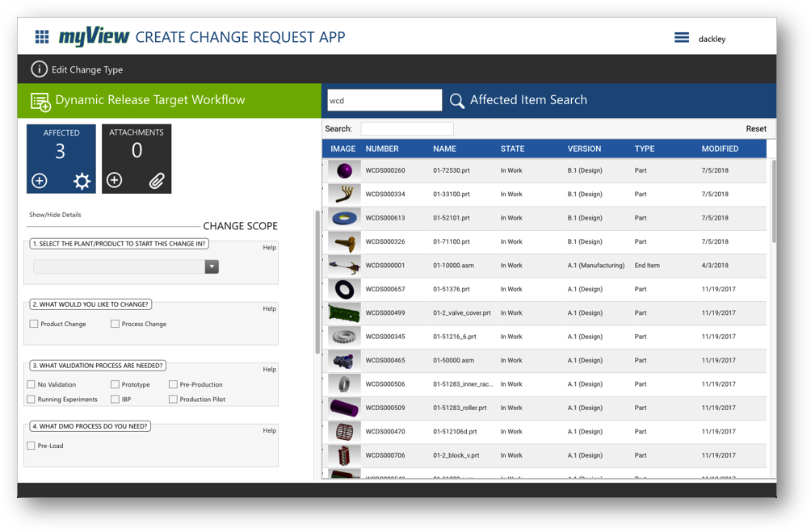The image size is (811, 532).
Task: Click version A.1 (Manufacturing)
Action: (596, 266)
